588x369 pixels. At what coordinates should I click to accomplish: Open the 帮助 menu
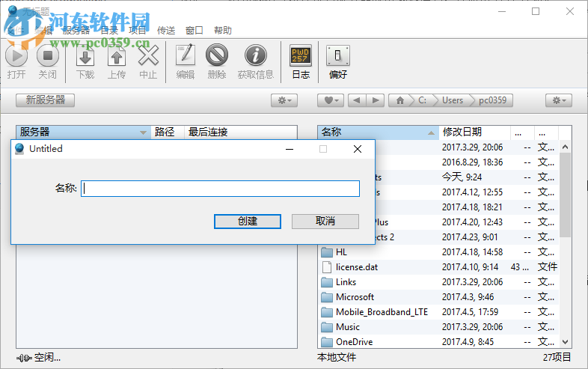tap(223, 31)
